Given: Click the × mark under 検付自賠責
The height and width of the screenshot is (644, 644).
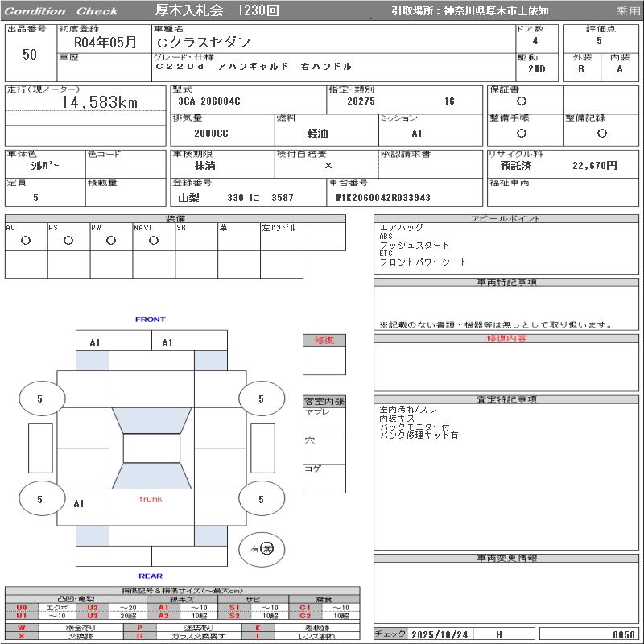Looking at the screenshot, I should pyautogui.click(x=328, y=166).
